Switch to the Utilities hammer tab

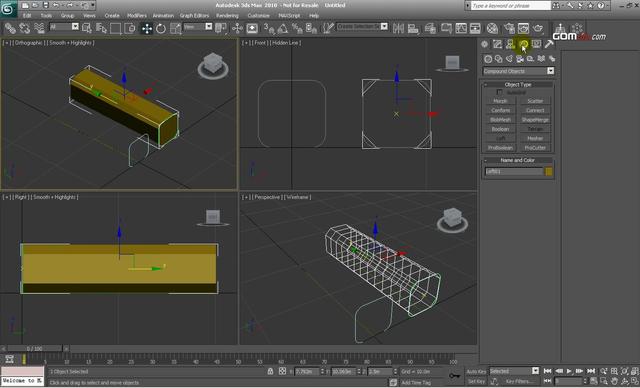coord(549,44)
